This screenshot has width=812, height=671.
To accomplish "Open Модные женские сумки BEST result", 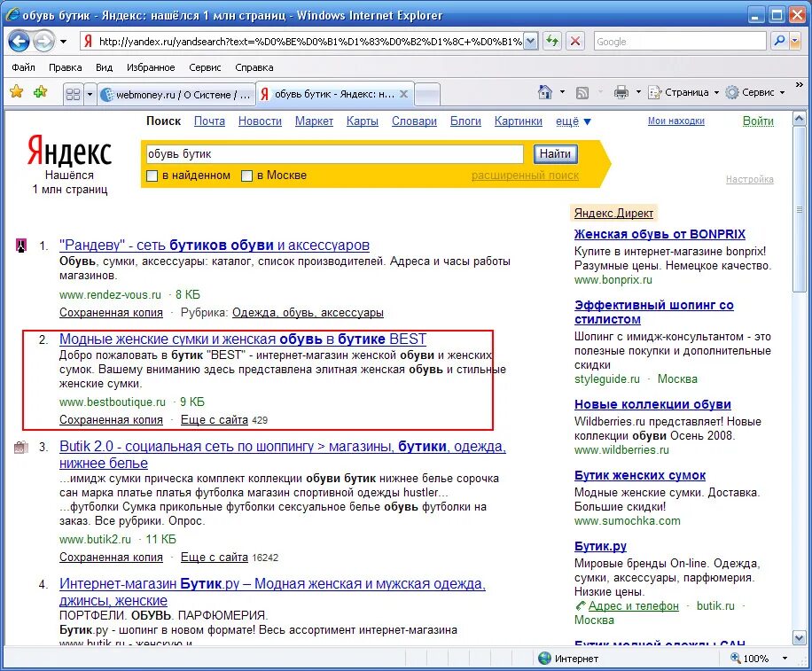I will click(243, 339).
